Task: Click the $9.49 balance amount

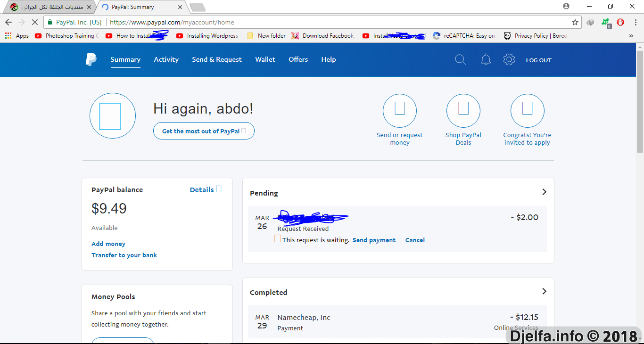Action: click(x=109, y=208)
